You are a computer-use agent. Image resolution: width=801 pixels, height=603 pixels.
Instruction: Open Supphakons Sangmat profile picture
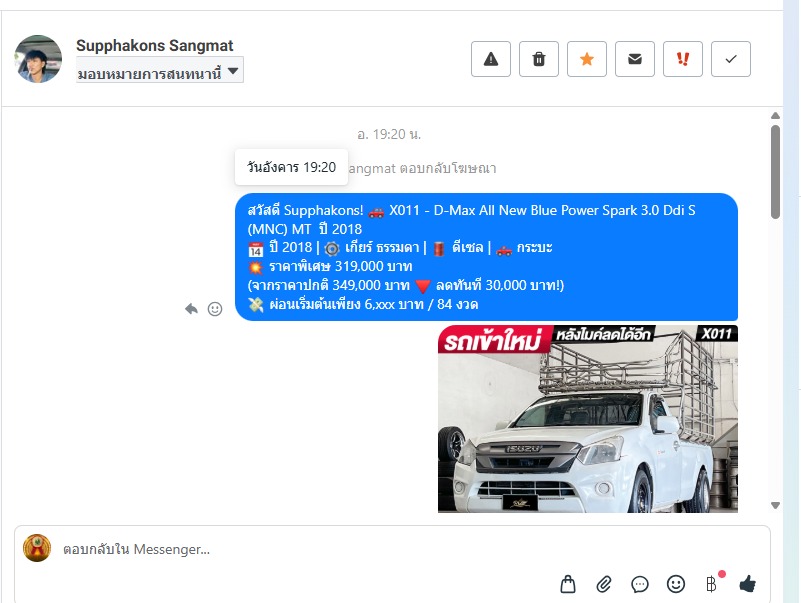38,59
